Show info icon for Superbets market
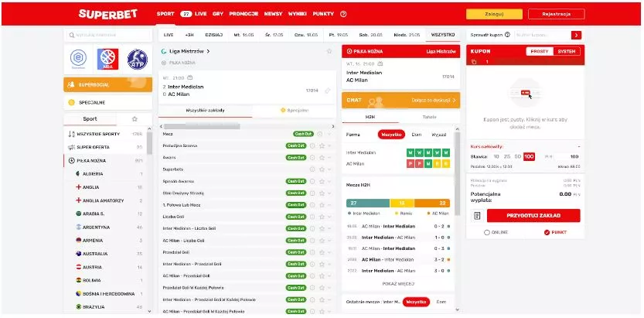 click(312, 169)
